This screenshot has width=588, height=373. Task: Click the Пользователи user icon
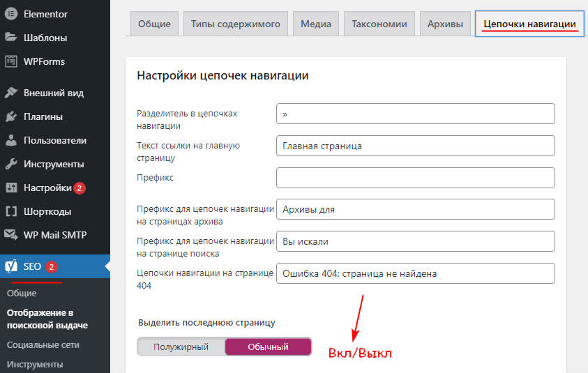[11, 140]
